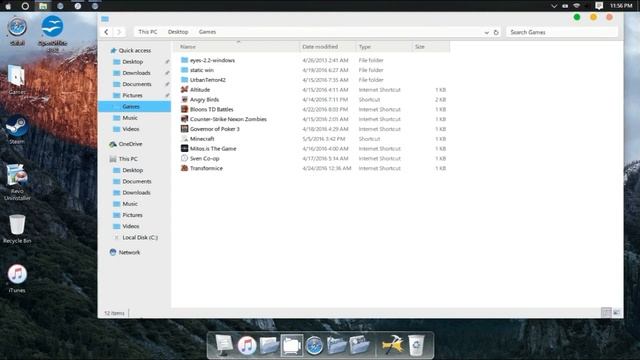Select the Minecraft shortcut icon

click(x=184, y=138)
